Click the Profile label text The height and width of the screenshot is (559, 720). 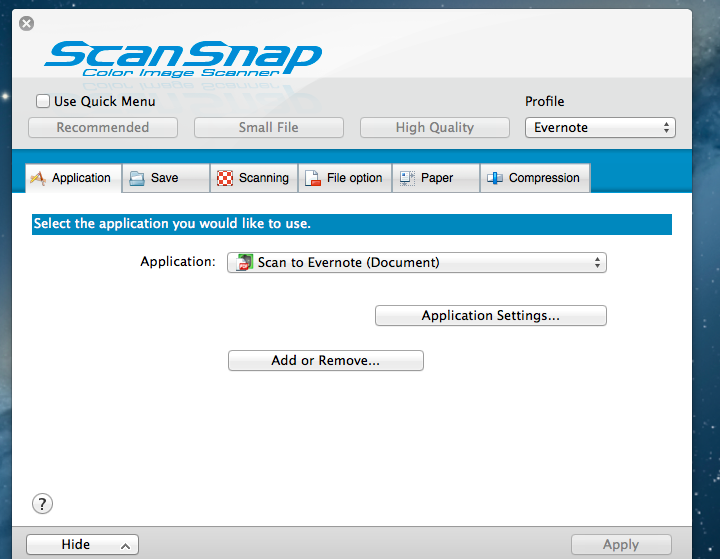[545, 101]
